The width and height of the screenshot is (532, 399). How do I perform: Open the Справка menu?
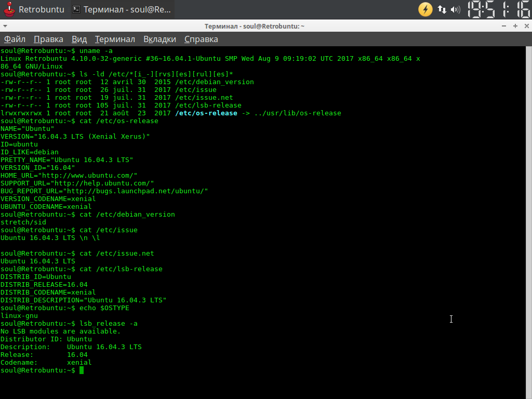[201, 39]
